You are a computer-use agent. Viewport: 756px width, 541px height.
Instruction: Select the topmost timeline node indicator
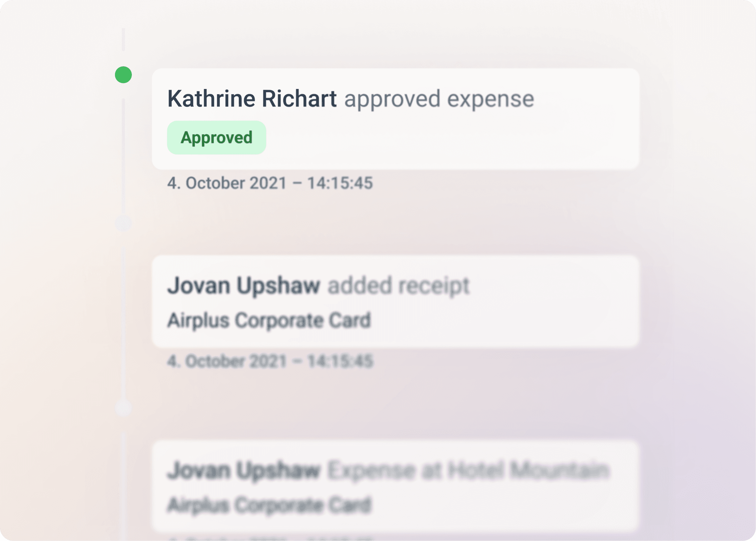[x=123, y=74]
